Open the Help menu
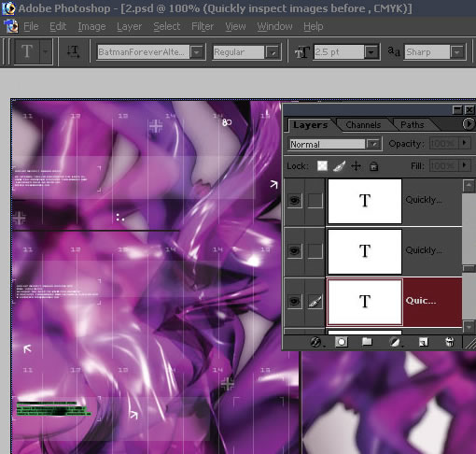Image resolution: width=476 pixels, height=454 pixels. 314,26
